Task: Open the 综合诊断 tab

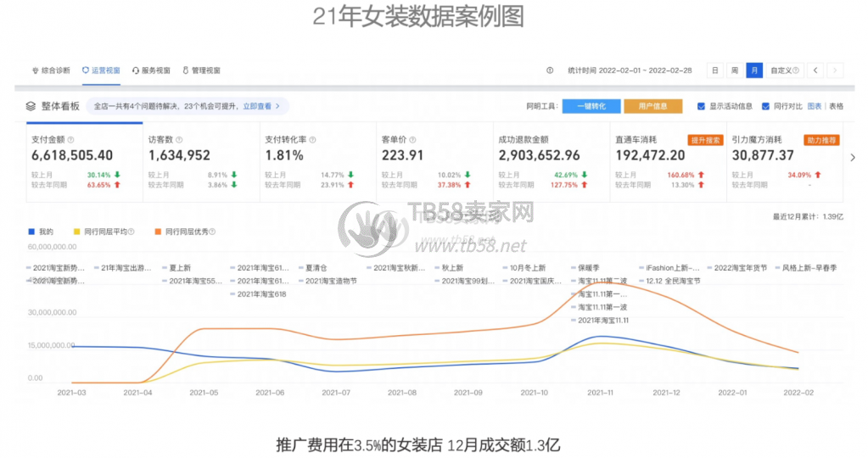Action: tap(51, 70)
